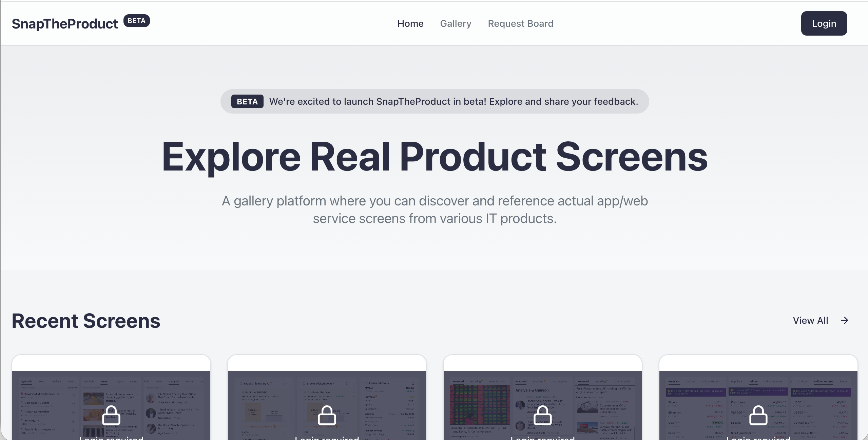
Task: Click the lock icon on the first screen card
Action: pyautogui.click(x=111, y=415)
